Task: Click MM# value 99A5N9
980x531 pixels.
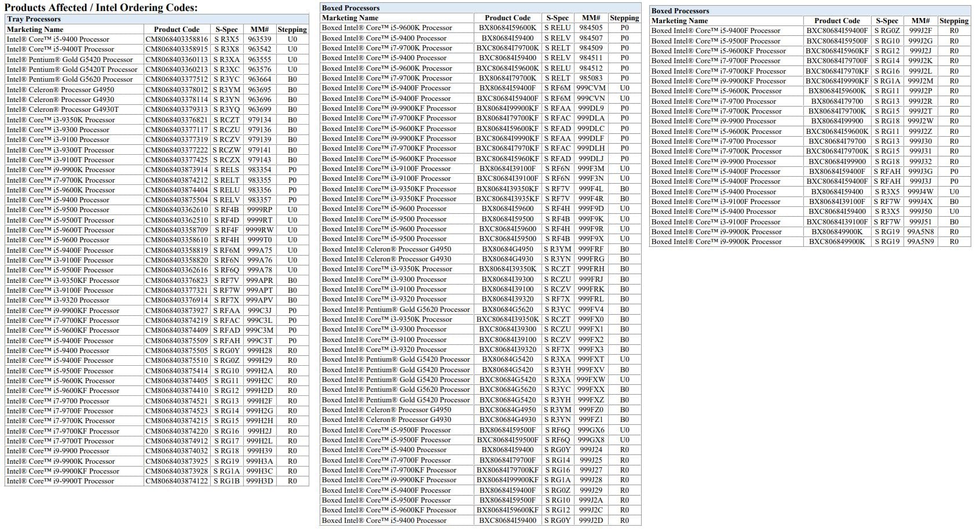Action: [x=920, y=242]
